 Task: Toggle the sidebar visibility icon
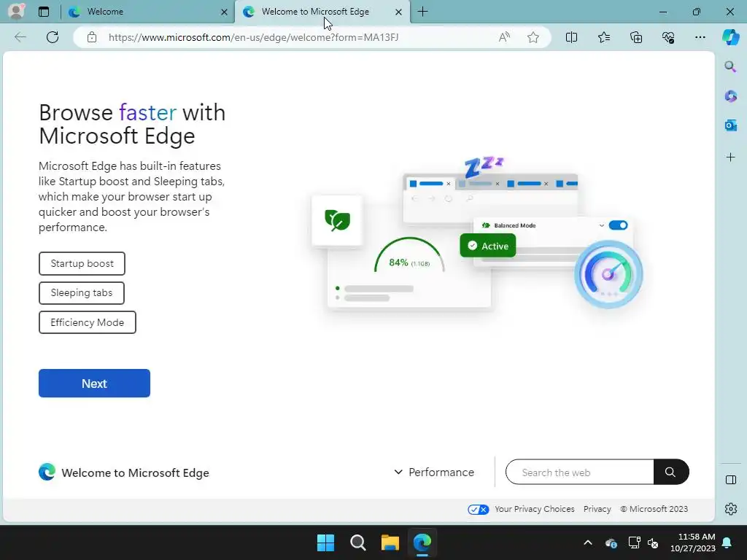tap(730, 480)
